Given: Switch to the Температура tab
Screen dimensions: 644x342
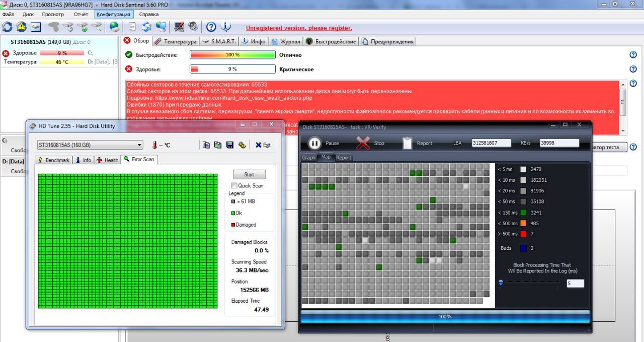Looking at the screenshot, I should [176, 41].
